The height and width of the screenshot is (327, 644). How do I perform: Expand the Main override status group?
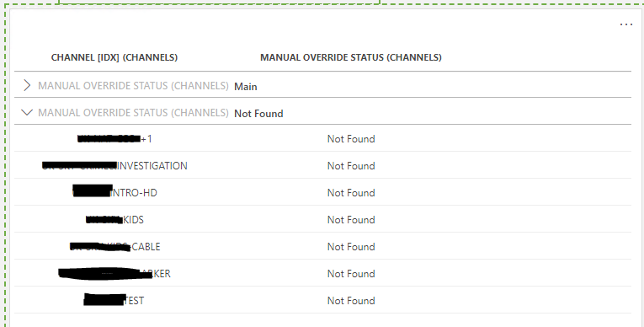pyautogui.click(x=27, y=86)
